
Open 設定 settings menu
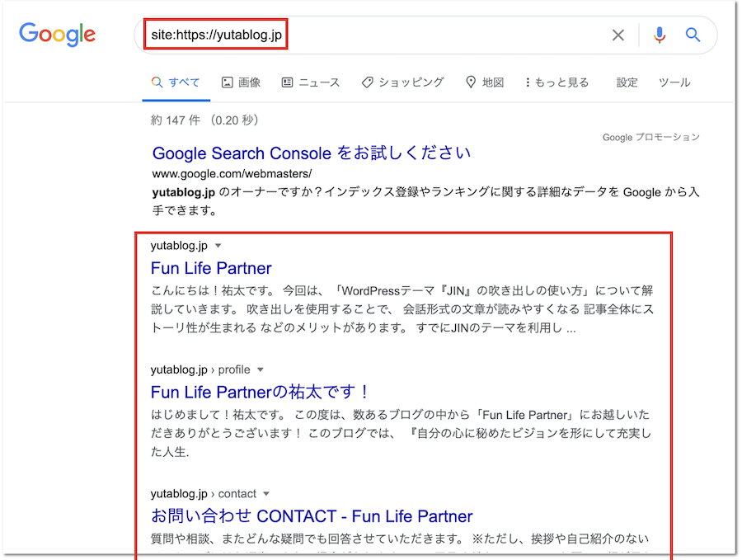point(627,82)
